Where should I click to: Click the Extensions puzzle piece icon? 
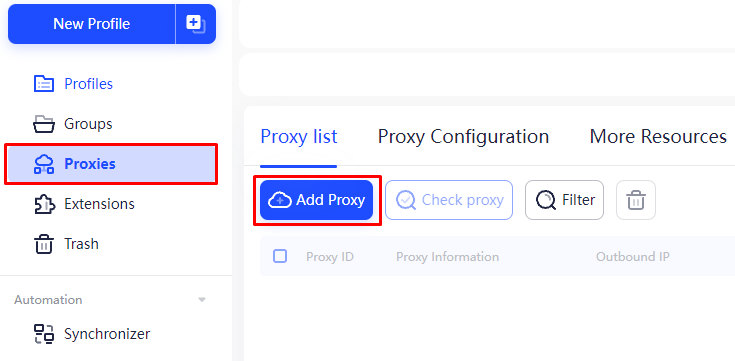(44, 204)
